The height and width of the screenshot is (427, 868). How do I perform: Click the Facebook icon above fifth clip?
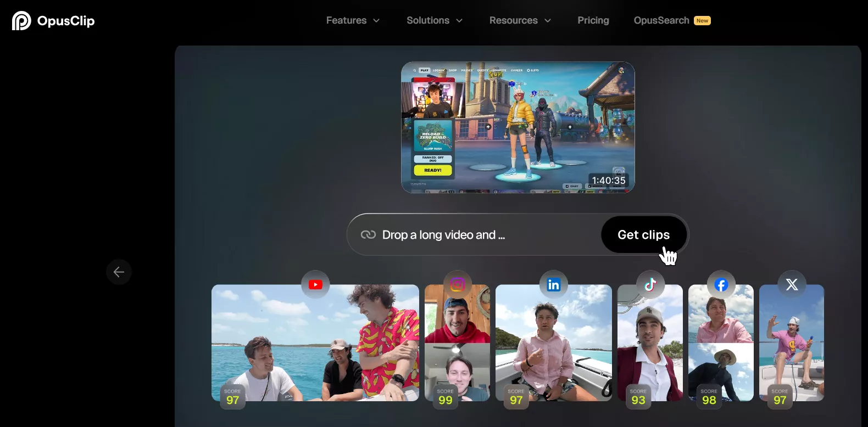coord(721,284)
